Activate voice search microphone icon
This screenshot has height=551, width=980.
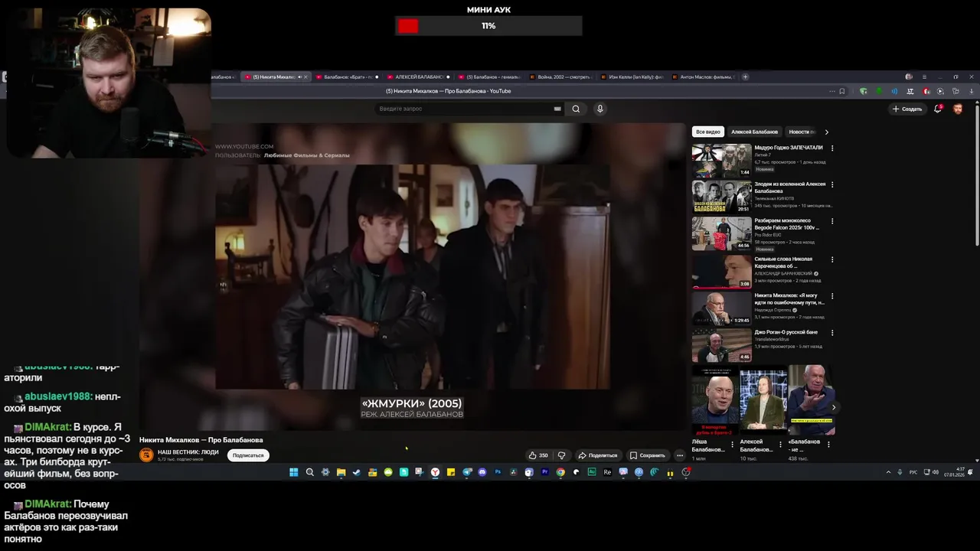(600, 109)
